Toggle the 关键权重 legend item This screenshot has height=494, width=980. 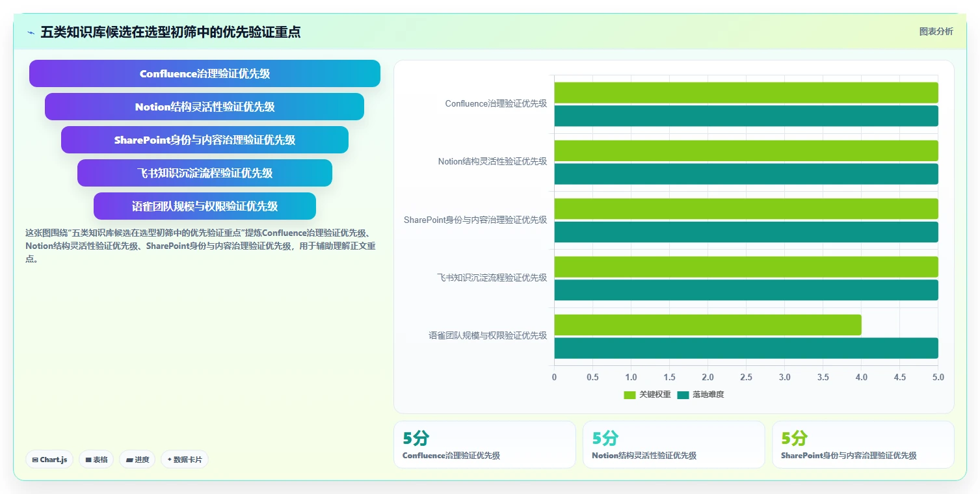point(647,395)
